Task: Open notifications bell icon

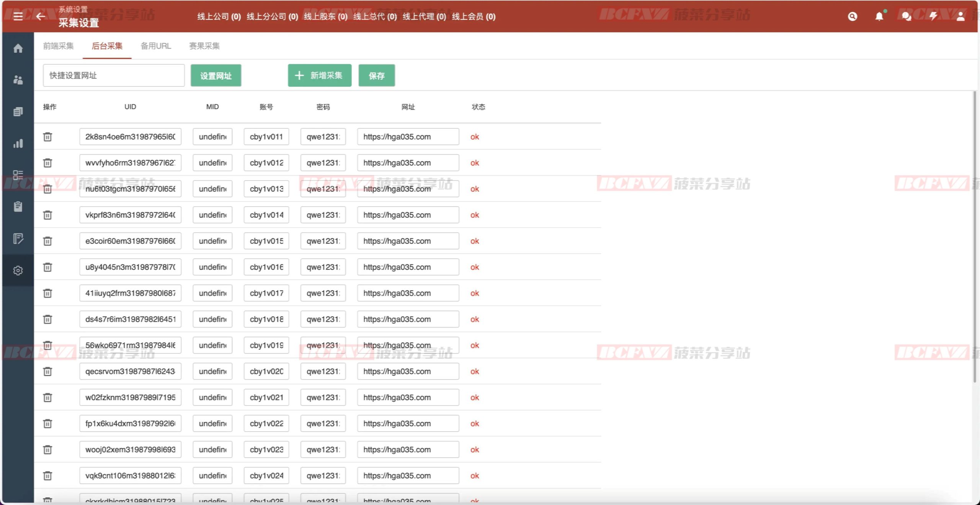Action: pyautogui.click(x=879, y=16)
